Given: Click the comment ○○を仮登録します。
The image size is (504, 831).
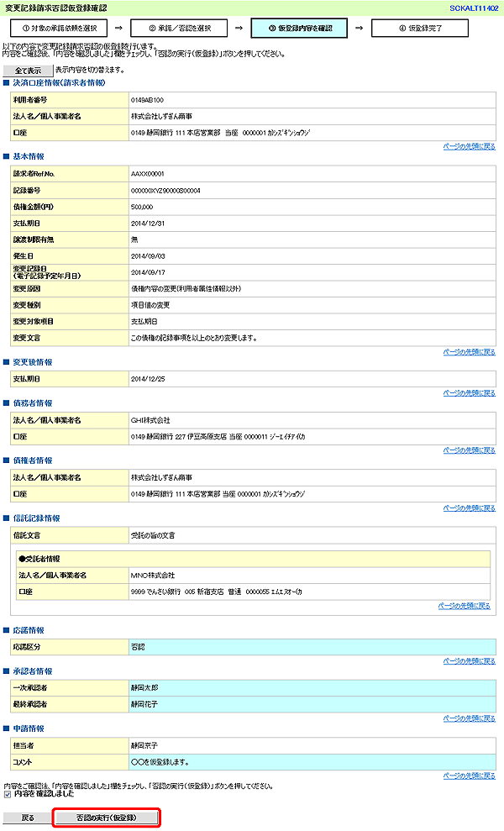Looking at the screenshot, I should (x=160, y=762).
